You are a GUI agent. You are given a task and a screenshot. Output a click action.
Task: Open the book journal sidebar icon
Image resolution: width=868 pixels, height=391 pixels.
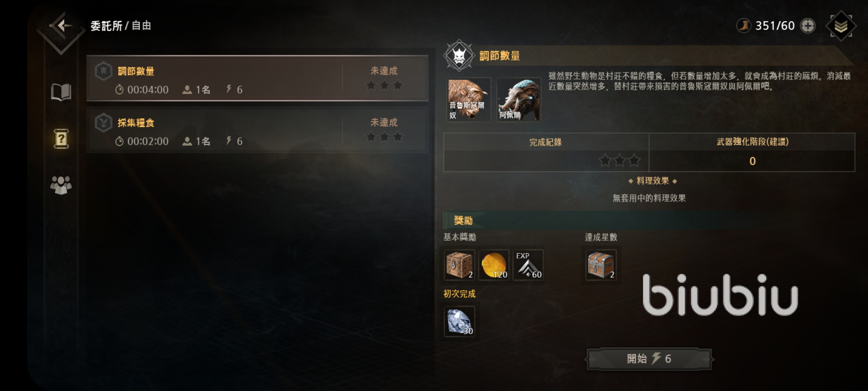pos(61,92)
